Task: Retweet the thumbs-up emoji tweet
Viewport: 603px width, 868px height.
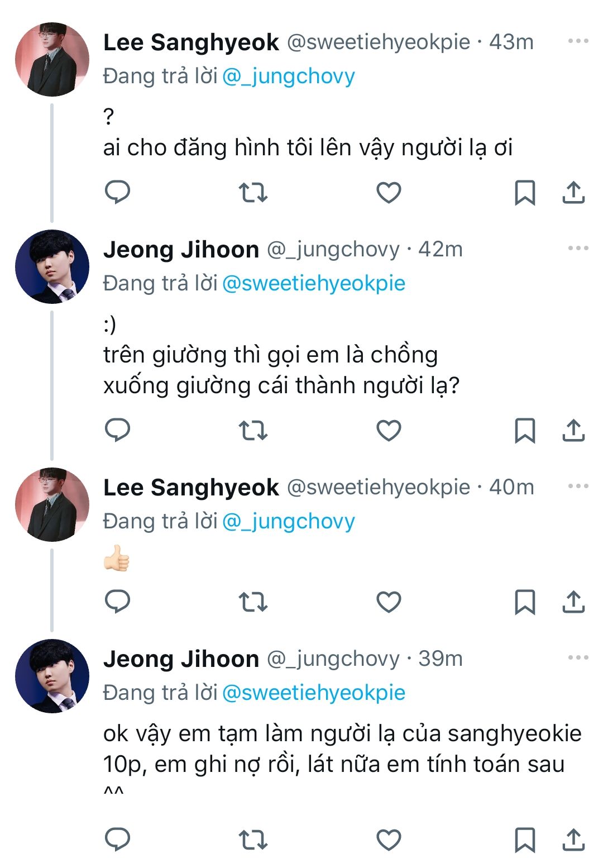Action: [x=253, y=602]
